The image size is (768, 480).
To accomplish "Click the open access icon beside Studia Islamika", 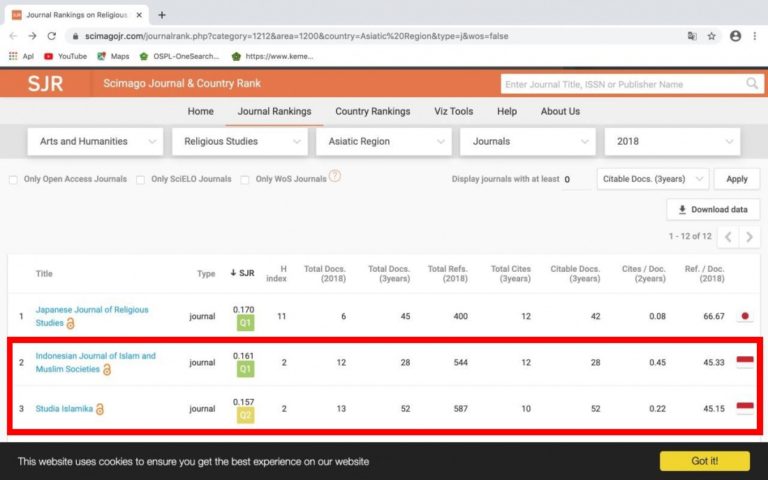I will 100,409.
